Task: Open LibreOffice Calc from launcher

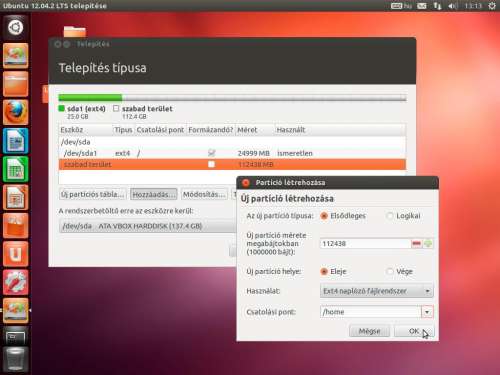Action: click(x=15, y=169)
